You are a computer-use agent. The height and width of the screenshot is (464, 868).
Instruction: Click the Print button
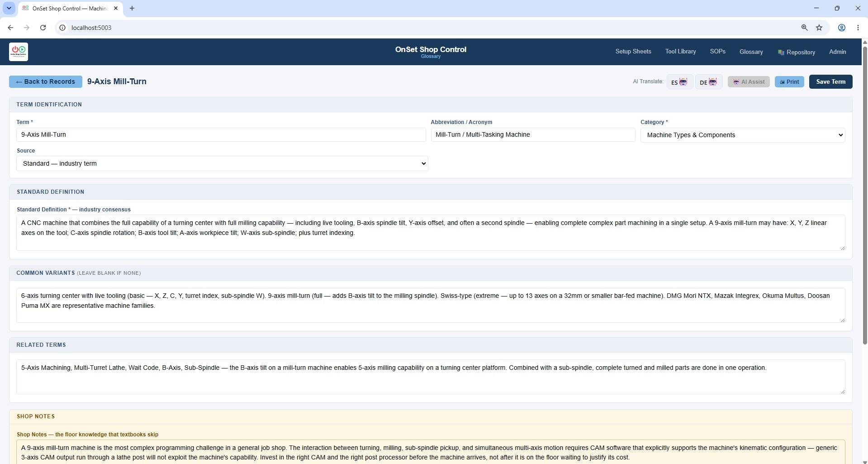pos(789,82)
